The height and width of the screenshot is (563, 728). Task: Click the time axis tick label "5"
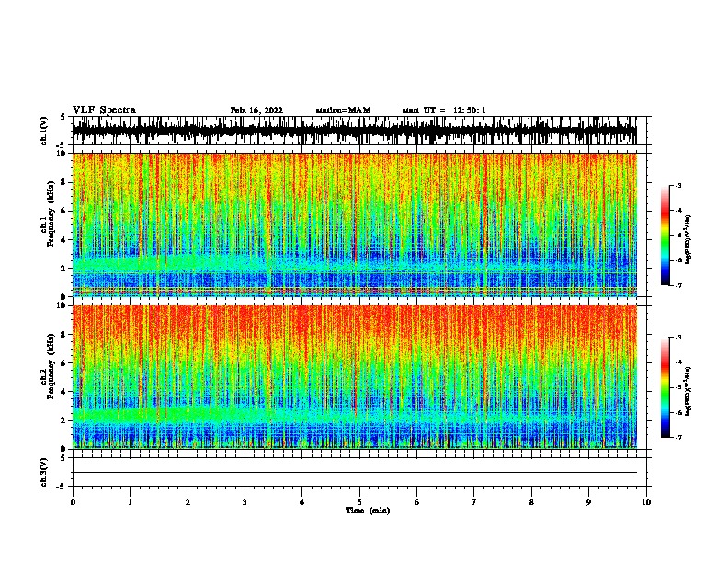point(359,502)
